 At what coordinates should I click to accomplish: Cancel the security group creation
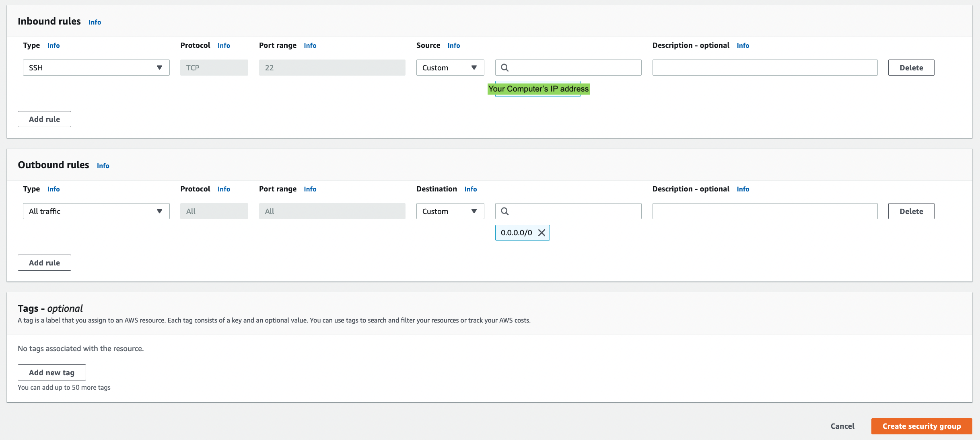click(842, 426)
